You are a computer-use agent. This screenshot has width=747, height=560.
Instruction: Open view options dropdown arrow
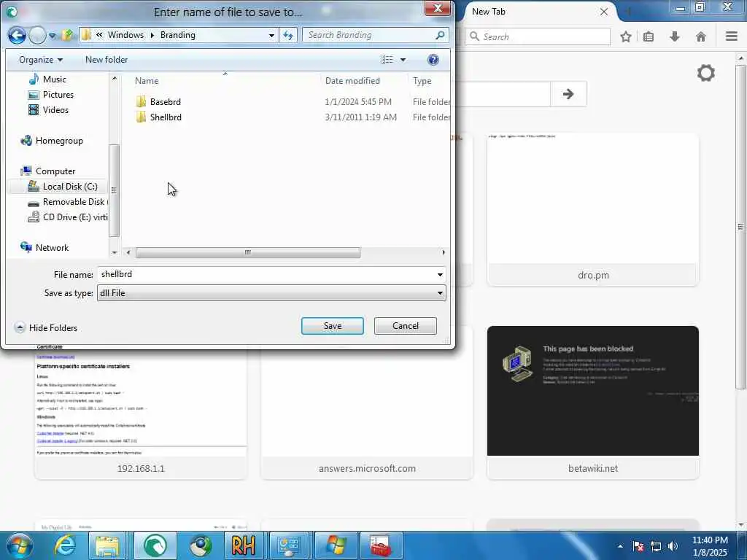click(x=403, y=60)
